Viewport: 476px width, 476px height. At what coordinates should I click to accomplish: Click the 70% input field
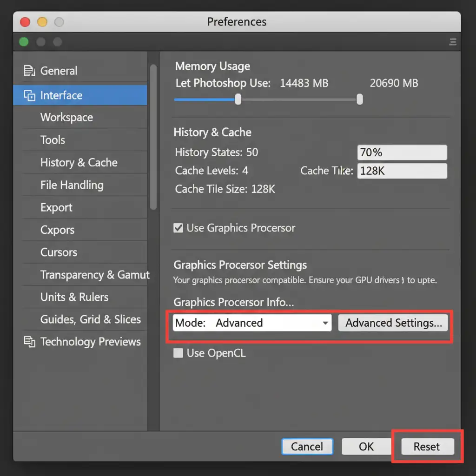[x=402, y=152]
